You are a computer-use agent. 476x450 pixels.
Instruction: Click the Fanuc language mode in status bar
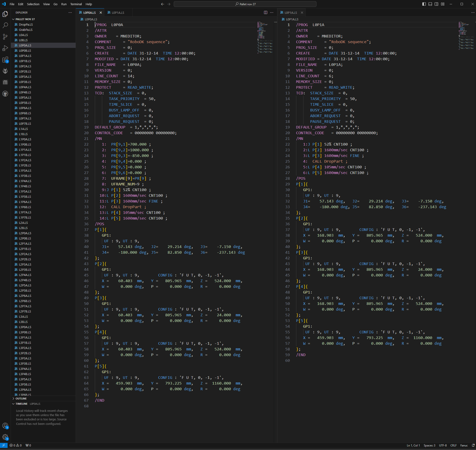pyautogui.click(x=464, y=445)
